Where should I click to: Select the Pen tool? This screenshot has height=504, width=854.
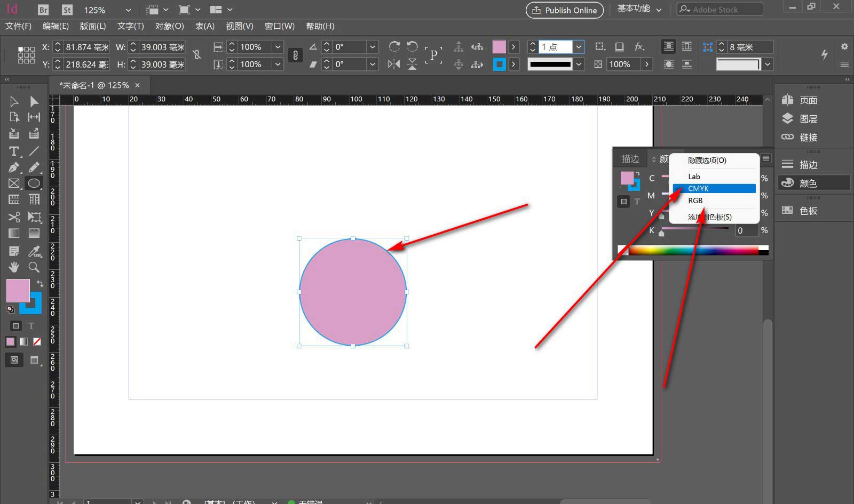pyautogui.click(x=14, y=167)
